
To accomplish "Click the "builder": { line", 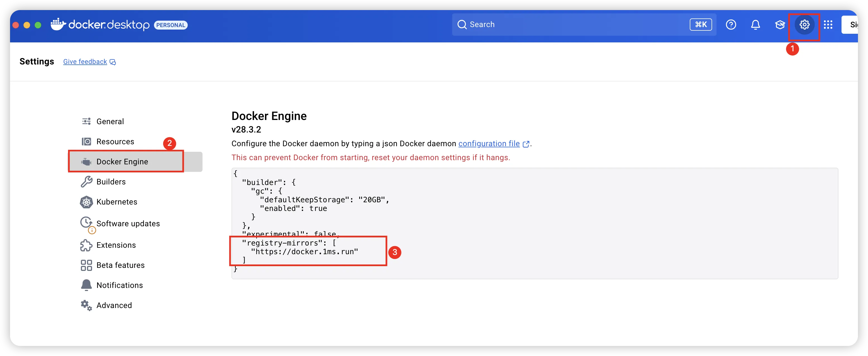I will point(269,182).
